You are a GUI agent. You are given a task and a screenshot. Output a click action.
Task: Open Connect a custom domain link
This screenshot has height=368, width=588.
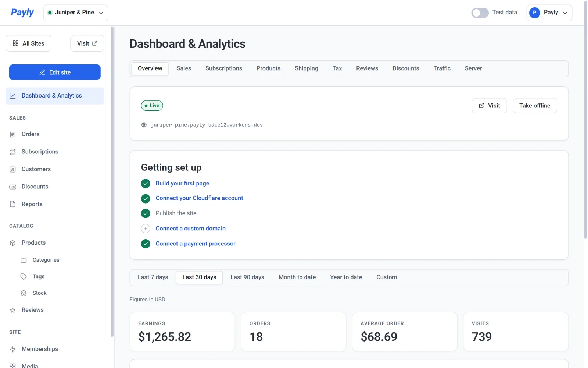coord(191,229)
